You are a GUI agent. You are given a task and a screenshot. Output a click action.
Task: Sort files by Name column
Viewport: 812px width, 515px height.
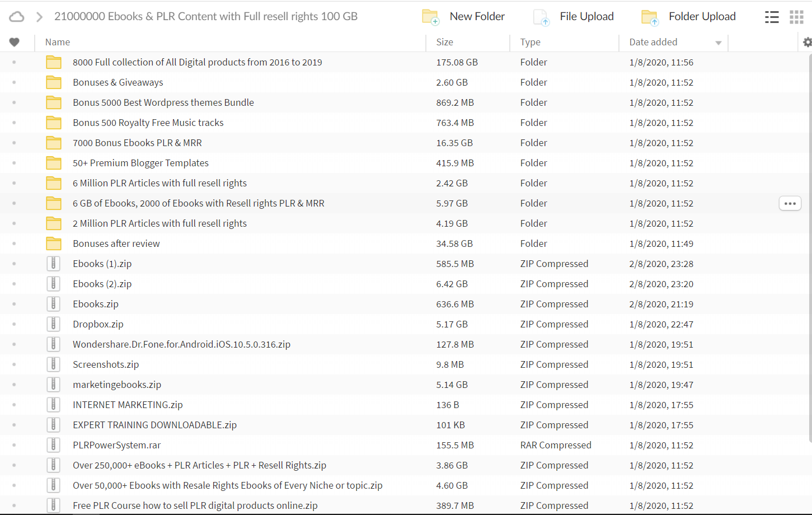(58, 42)
